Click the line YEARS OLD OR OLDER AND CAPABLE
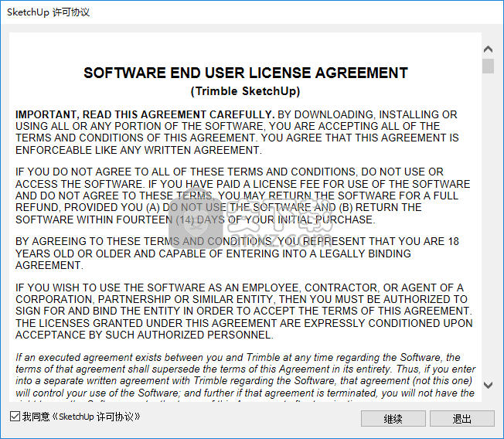 213,254
